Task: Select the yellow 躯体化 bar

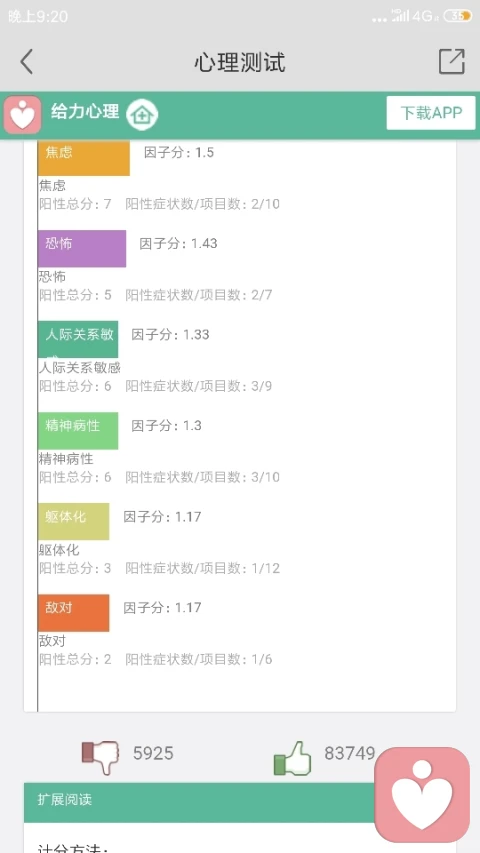Action: tap(73, 521)
